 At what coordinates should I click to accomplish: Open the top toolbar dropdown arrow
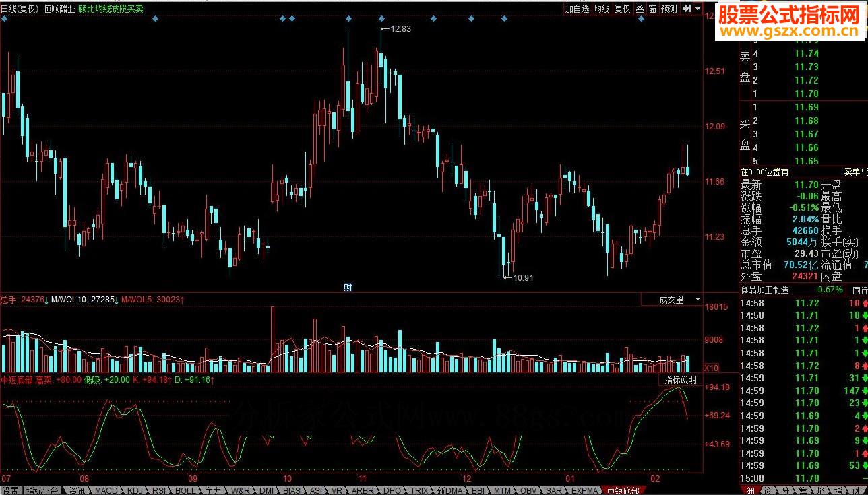pyautogui.click(x=697, y=9)
